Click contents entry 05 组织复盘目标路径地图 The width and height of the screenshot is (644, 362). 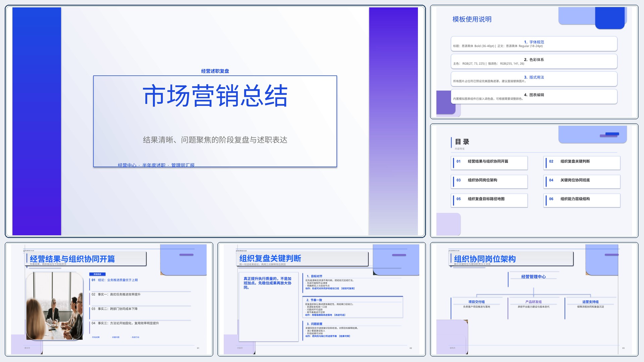(x=490, y=200)
